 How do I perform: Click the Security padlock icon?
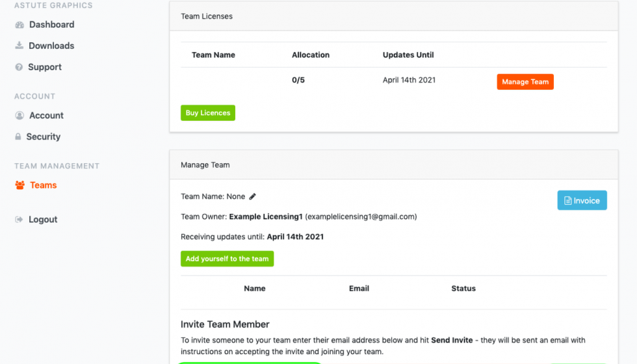point(18,137)
